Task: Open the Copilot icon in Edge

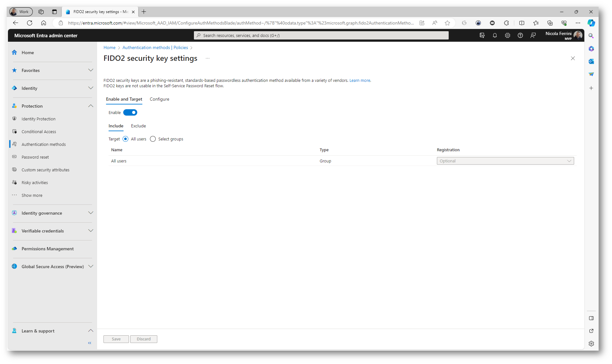Action: (591, 23)
